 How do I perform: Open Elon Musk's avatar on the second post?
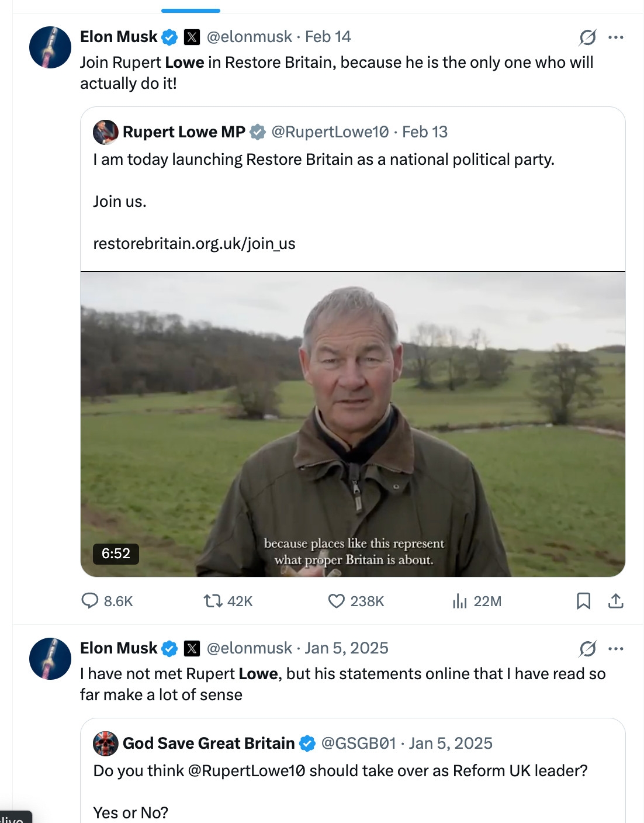coord(50,659)
